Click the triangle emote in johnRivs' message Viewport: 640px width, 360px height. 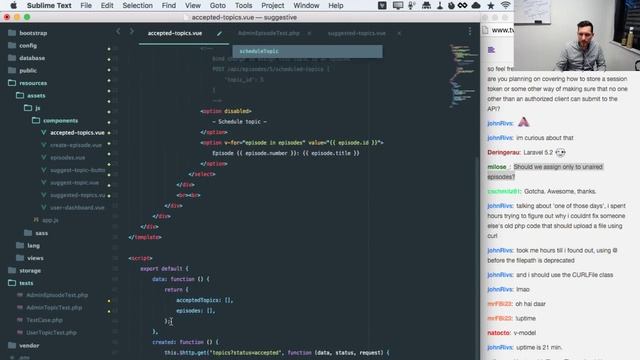tap(523, 122)
